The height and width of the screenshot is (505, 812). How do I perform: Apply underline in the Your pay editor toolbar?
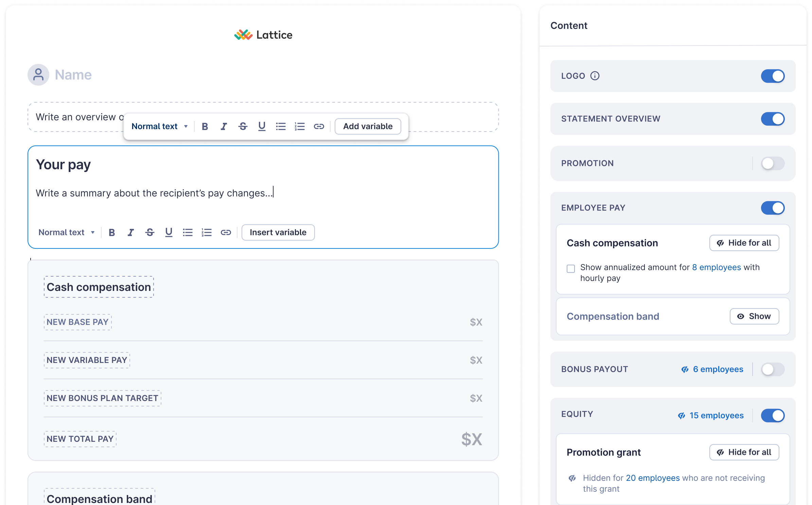[169, 232]
